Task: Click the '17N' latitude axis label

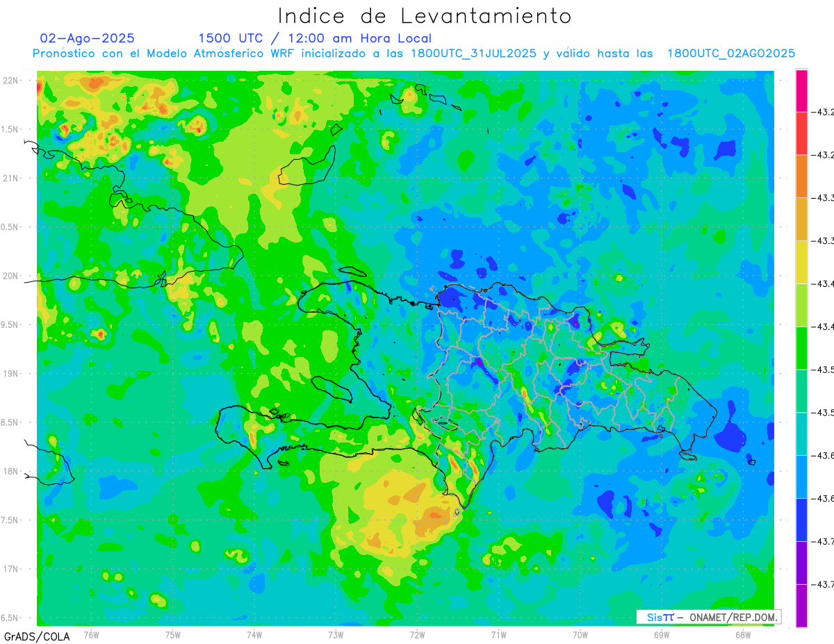Action: 11,569
